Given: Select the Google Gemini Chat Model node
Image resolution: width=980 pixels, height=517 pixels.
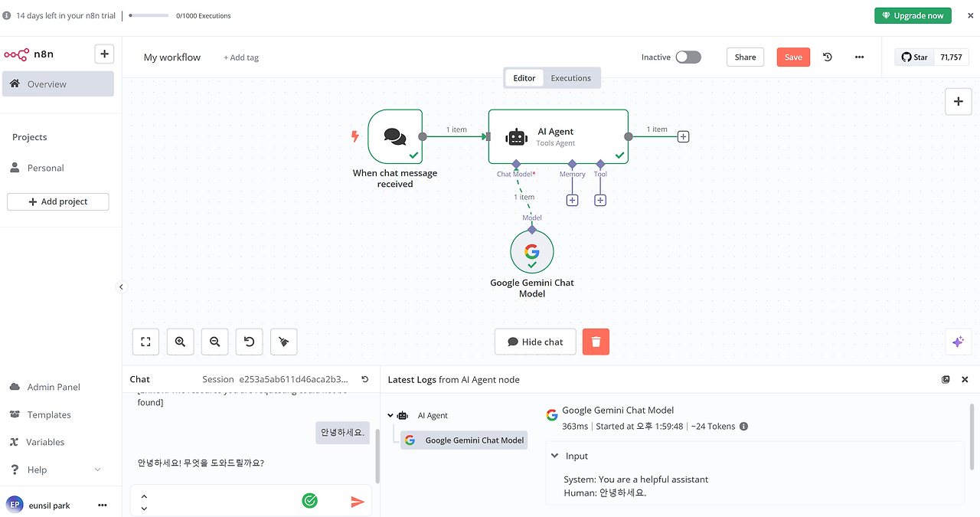Looking at the screenshot, I should 532,252.
